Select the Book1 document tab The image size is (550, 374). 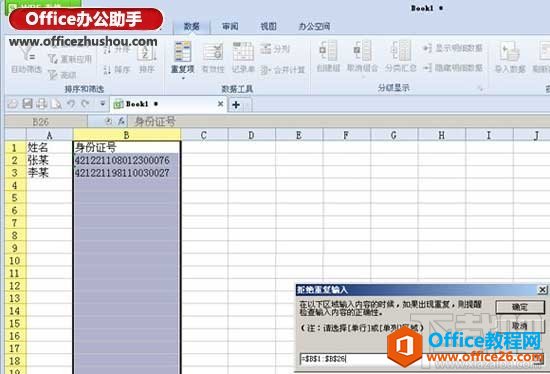click(x=168, y=104)
